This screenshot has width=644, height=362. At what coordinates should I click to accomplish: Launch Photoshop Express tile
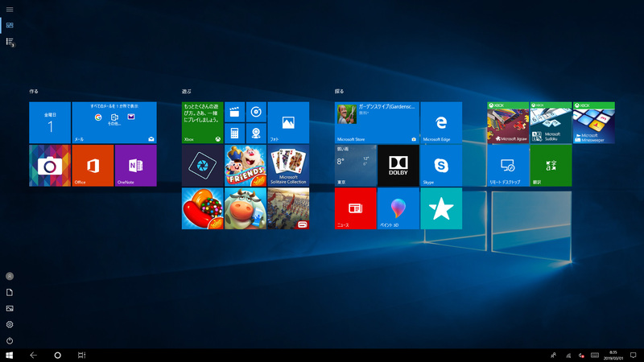pos(203,166)
